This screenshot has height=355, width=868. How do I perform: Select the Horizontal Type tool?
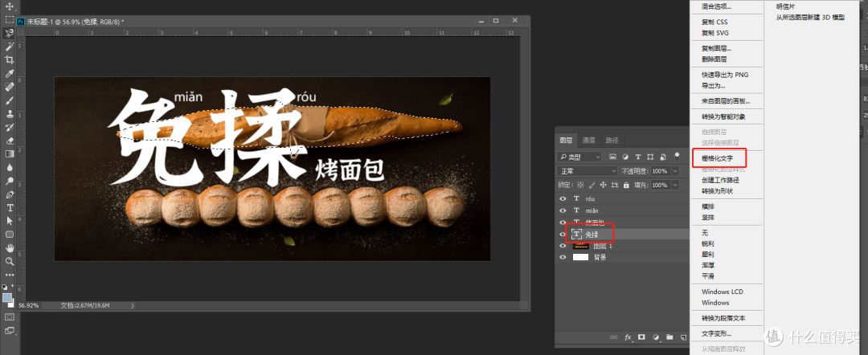(x=10, y=208)
